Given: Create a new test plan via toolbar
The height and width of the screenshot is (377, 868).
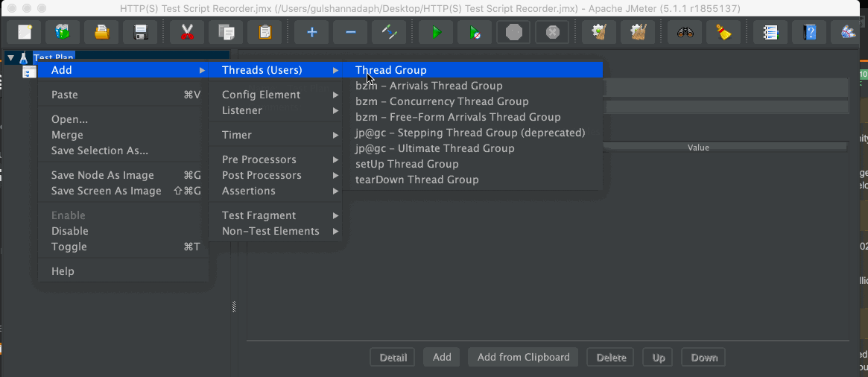Looking at the screenshot, I should [x=25, y=32].
